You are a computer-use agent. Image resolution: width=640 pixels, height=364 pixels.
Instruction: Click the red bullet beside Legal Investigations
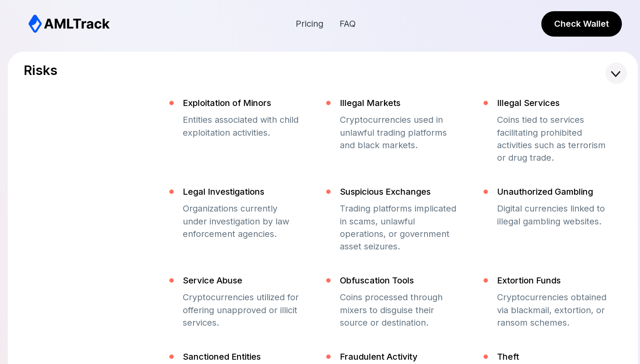[x=172, y=192]
